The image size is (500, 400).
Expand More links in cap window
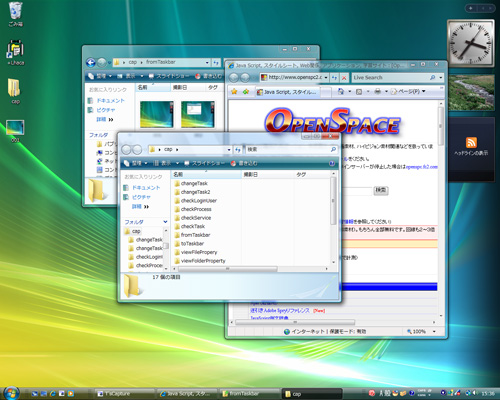(x=140, y=207)
